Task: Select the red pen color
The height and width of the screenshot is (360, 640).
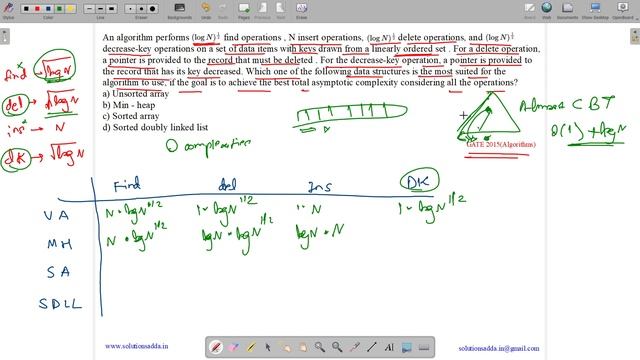Action: 38,9
